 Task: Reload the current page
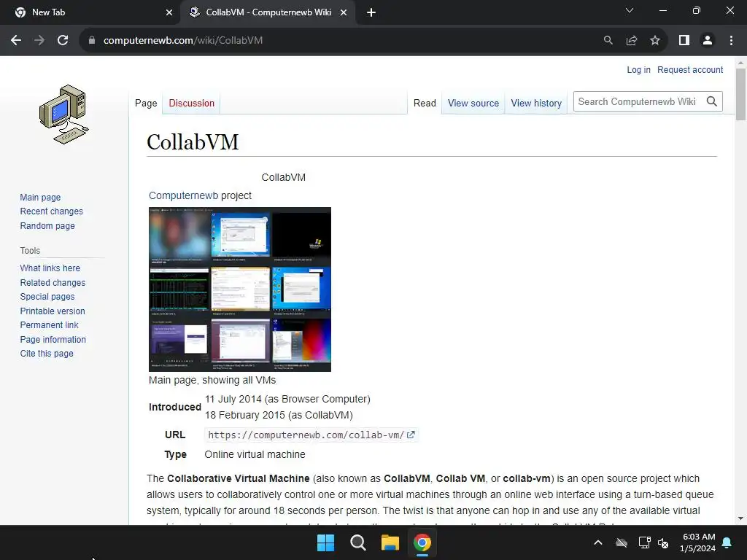tap(63, 41)
